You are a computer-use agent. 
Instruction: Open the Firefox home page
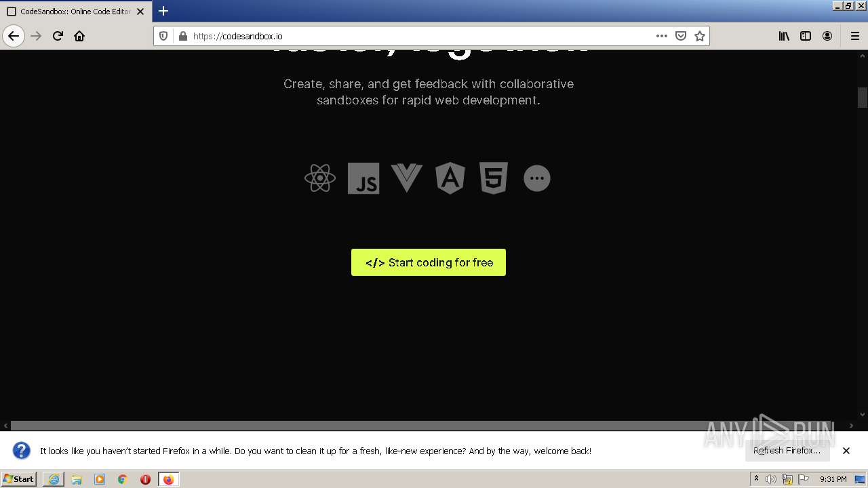point(79,36)
